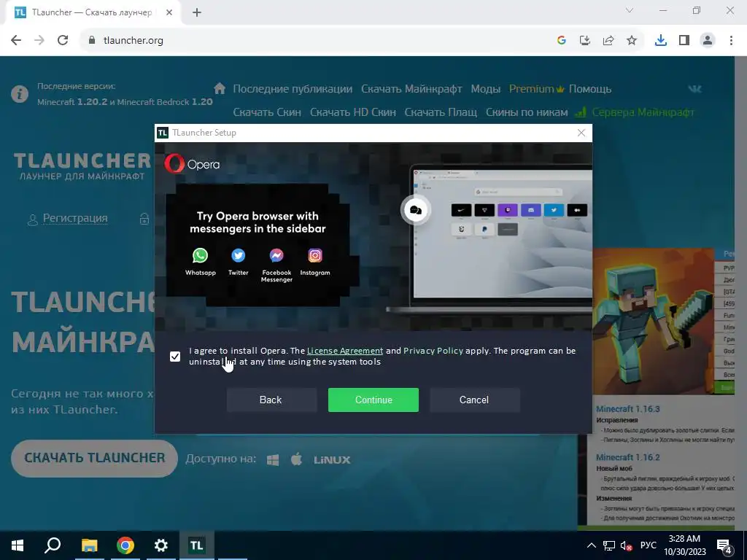747x560 pixels.
Task: View site info via lock icon
Action: point(92,40)
